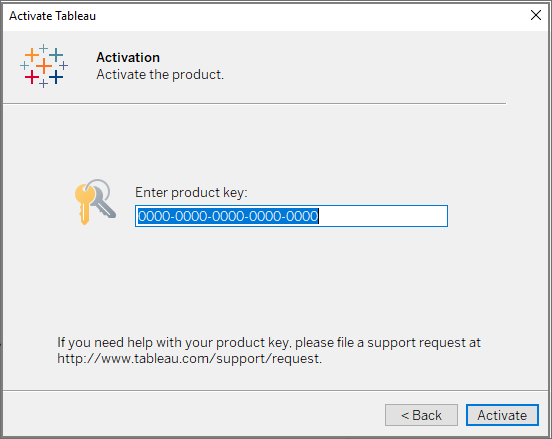Viewport: 552px width, 439px height.
Task: Click the red plus in the Tableau logo
Action: click(x=32, y=77)
